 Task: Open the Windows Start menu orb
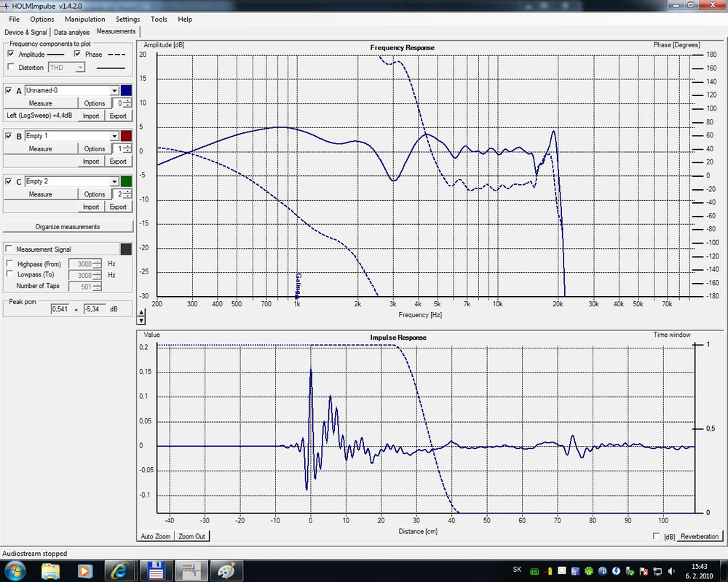[x=15, y=570]
